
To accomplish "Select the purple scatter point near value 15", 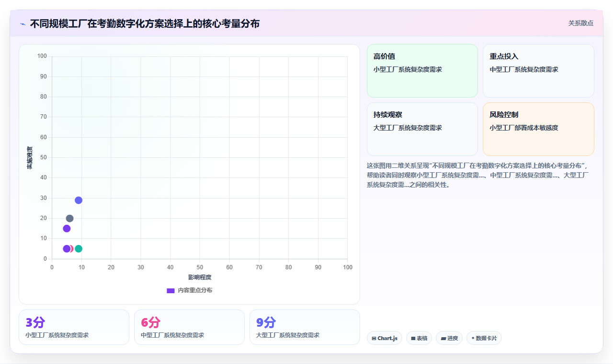I will point(67,228).
